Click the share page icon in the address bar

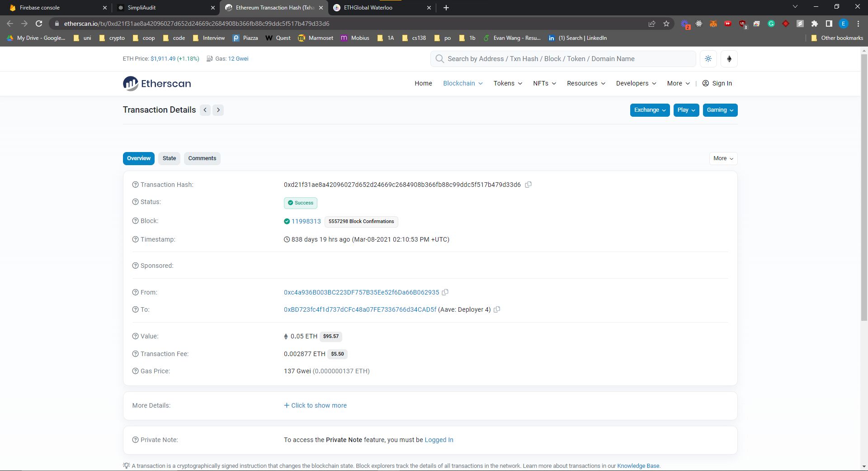(652, 24)
